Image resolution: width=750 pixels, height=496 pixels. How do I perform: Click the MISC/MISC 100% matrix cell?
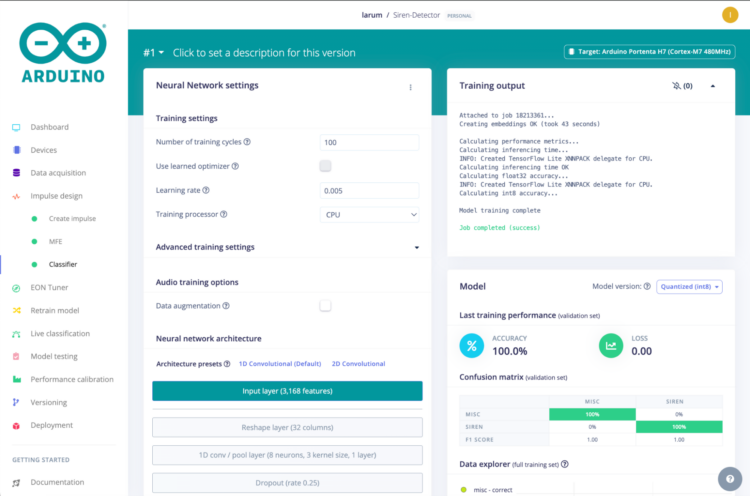[x=592, y=414]
